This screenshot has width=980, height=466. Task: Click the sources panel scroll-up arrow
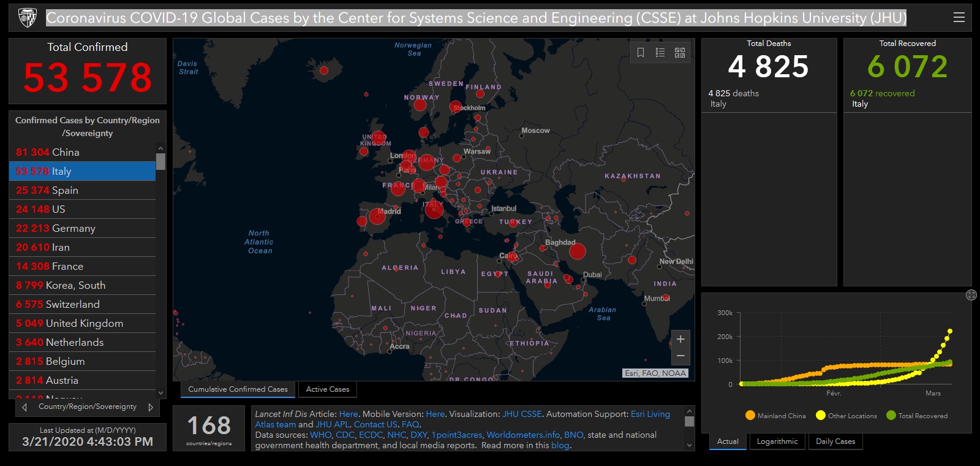pos(690,411)
